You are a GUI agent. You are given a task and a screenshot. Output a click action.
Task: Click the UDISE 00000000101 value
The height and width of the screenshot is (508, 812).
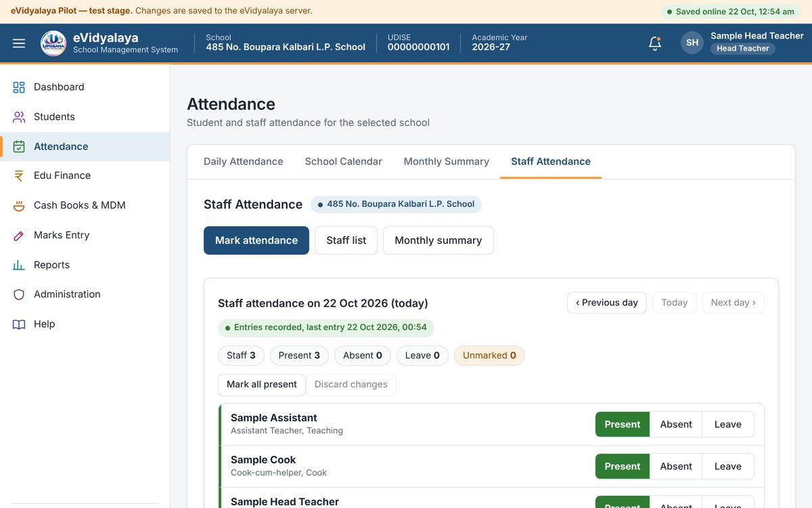click(x=419, y=47)
